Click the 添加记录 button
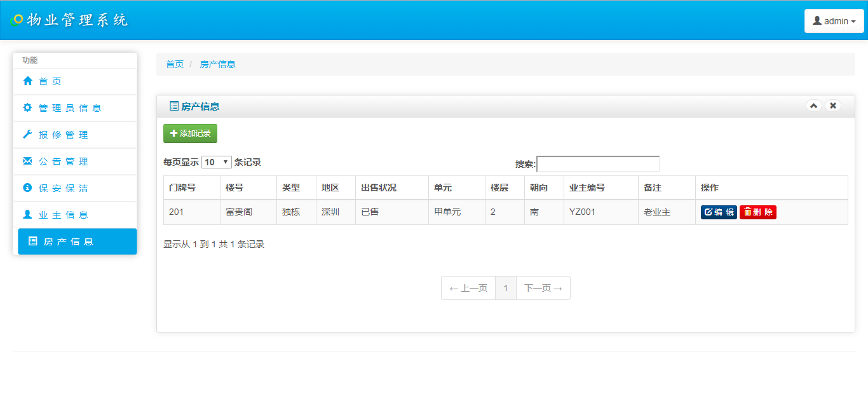Viewport: 868px width, 417px height. click(x=190, y=133)
